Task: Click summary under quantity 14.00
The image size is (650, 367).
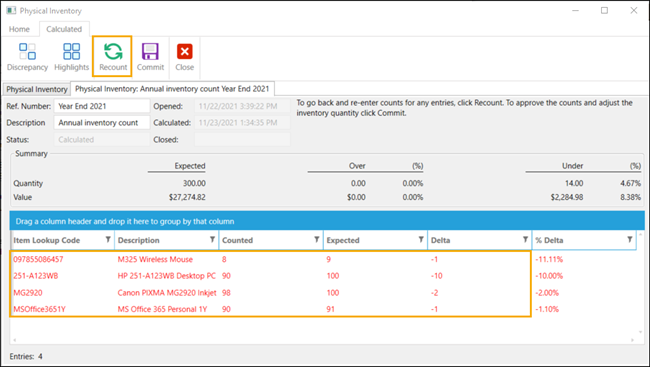Action: [574, 183]
